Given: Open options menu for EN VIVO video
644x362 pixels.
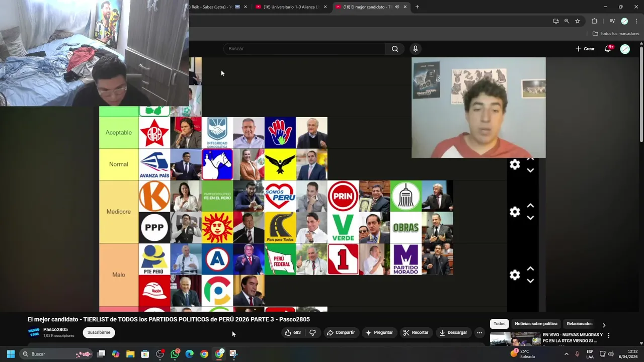Looking at the screenshot, I should coord(608,335).
